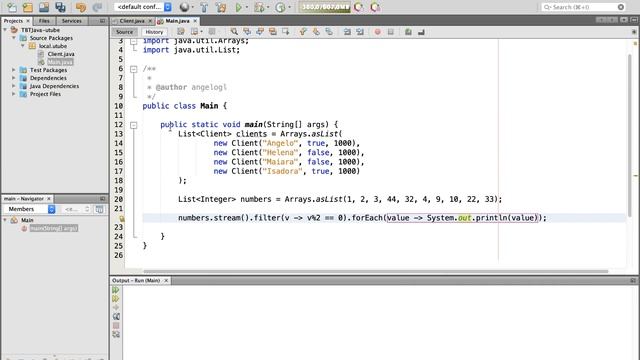
Task: Click the Build Project hammer icon
Action: [204, 7]
